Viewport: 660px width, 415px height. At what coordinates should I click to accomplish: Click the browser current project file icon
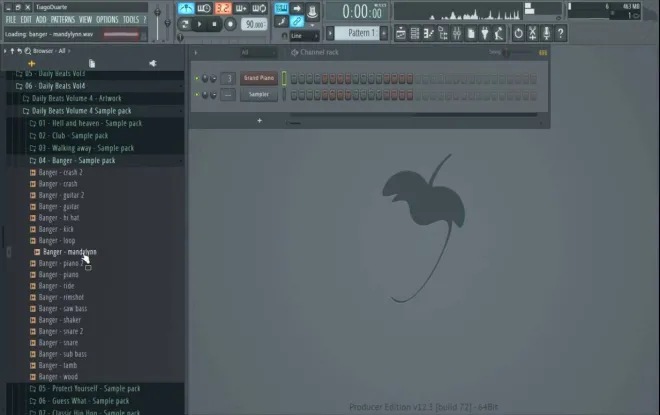(92, 63)
